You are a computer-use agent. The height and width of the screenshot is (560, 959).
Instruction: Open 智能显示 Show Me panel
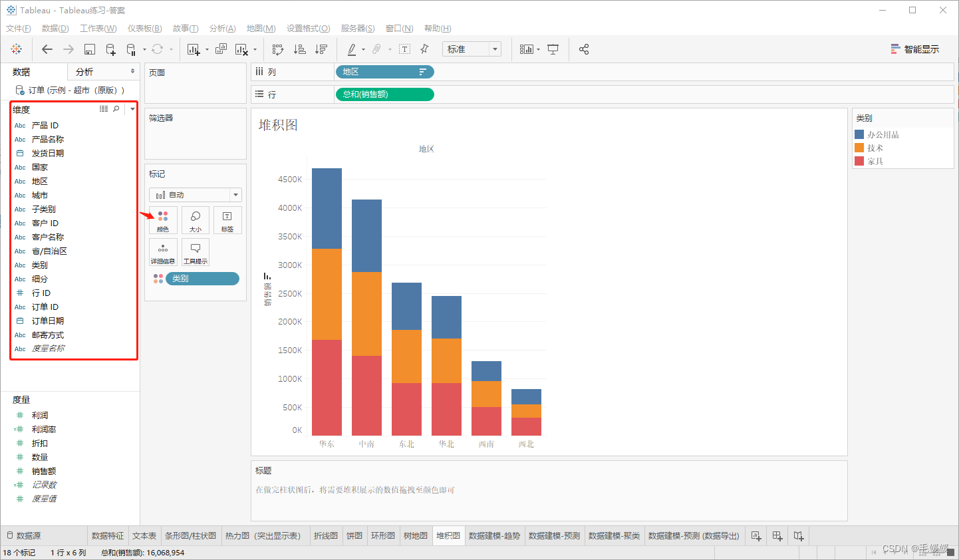point(915,49)
